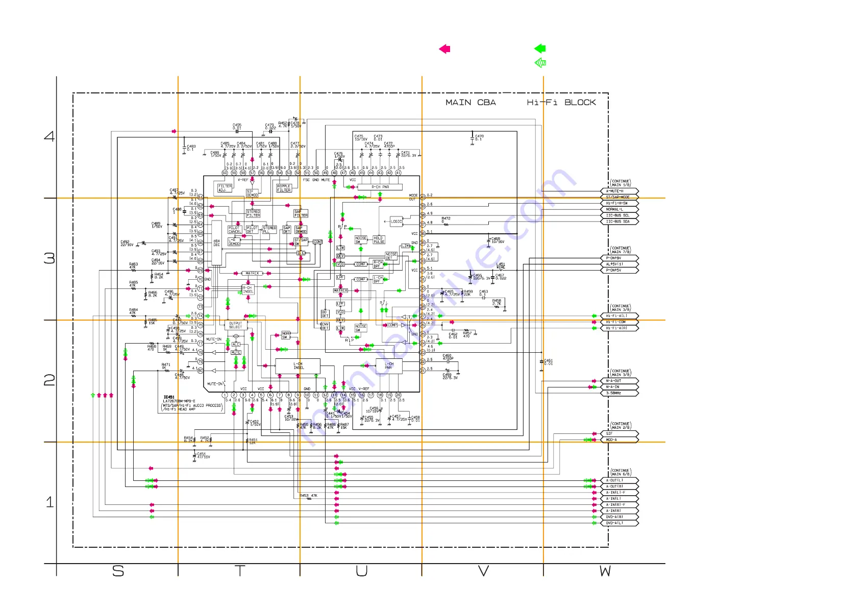Click the IC451 chip description label
868x608 pixels.
point(193,403)
